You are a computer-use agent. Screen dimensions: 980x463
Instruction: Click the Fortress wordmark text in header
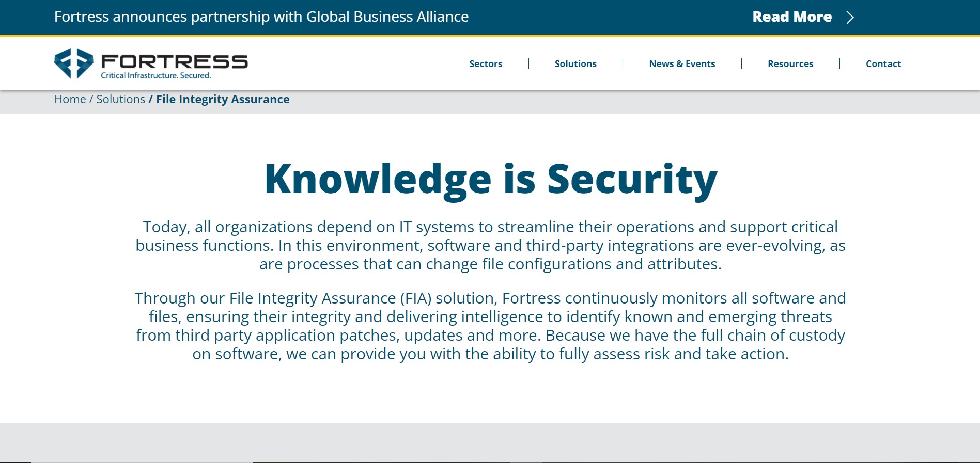point(175,61)
